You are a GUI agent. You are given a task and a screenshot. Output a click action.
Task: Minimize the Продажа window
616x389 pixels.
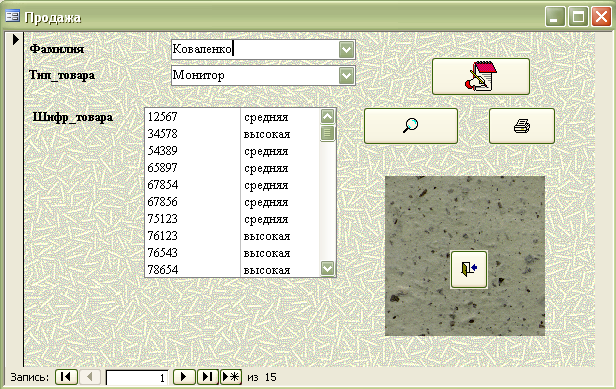(x=555, y=17)
